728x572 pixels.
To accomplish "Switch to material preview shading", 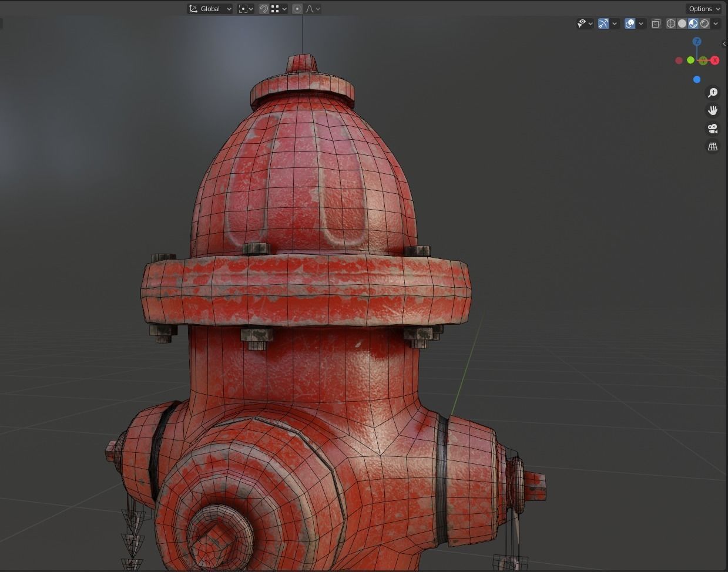I will point(693,23).
